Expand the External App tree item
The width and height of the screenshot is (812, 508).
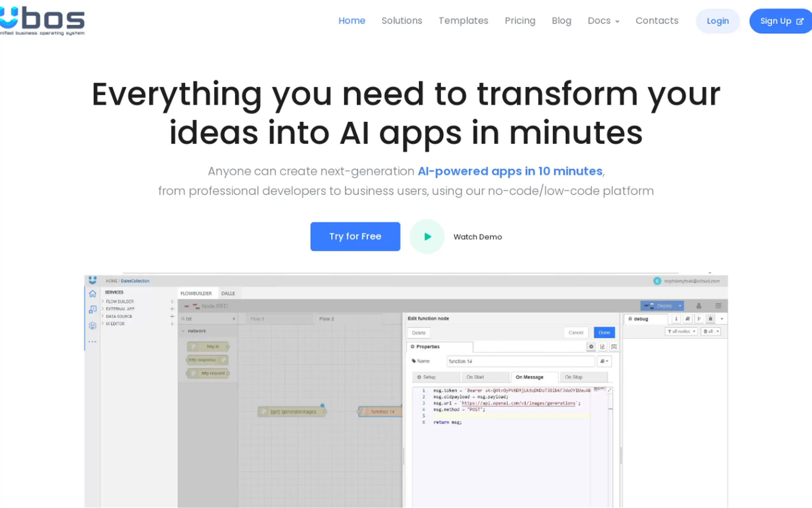(x=103, y=309)
